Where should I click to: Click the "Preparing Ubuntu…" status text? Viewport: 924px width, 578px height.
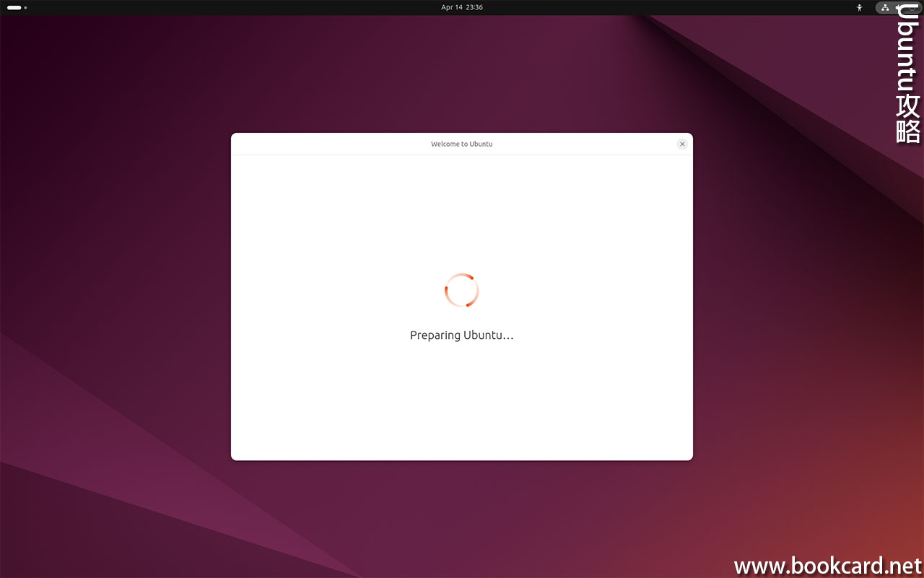(461, 335)
